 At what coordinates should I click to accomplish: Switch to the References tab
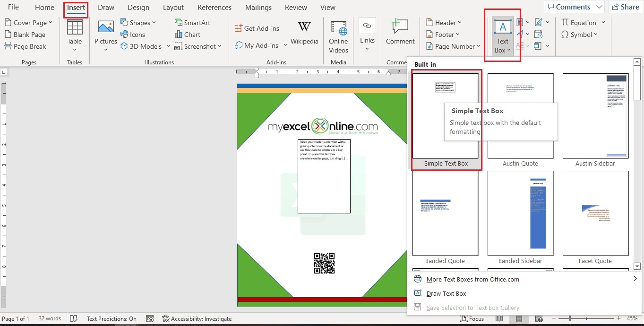coord(215,7)
